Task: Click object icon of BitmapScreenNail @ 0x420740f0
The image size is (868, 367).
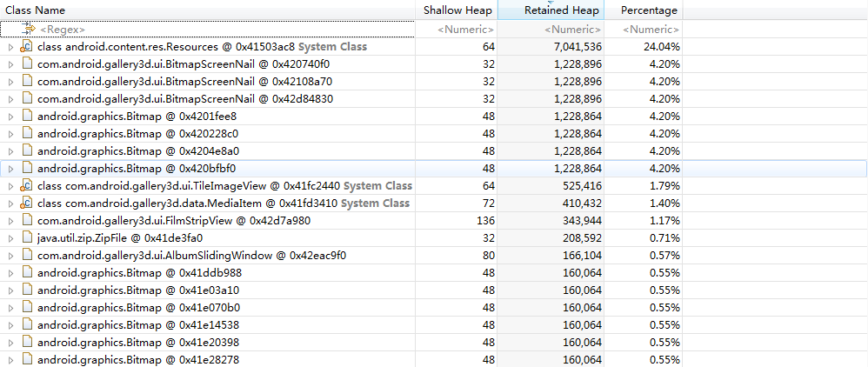Action: (27, 64)
